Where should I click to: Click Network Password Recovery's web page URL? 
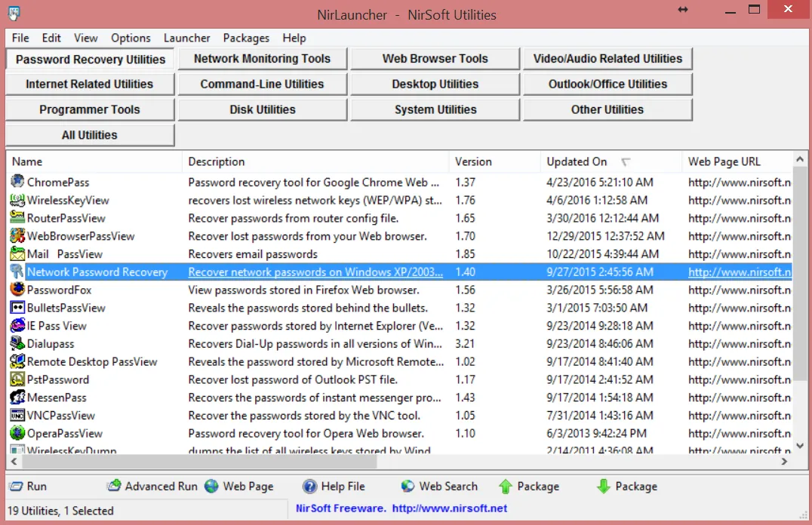click(740, 272)
